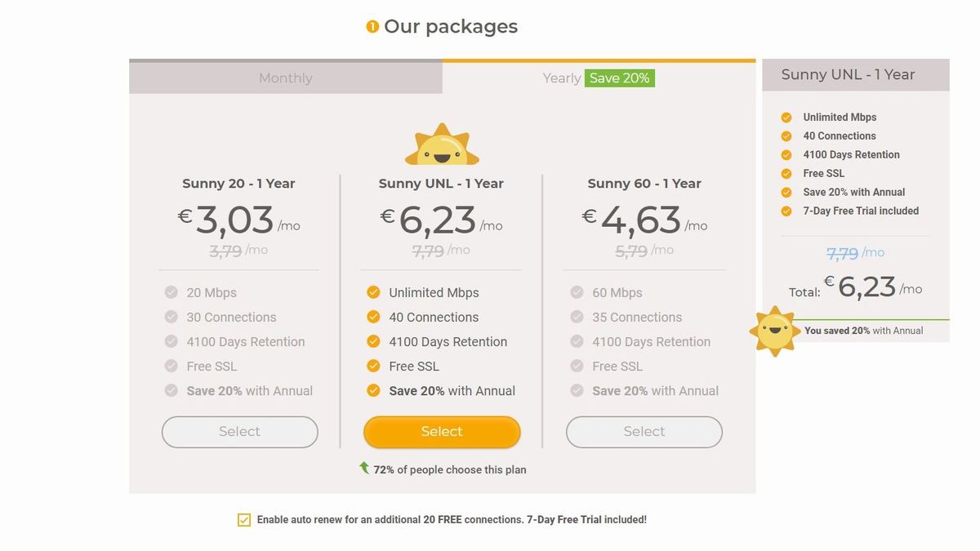Click the orange check beside 7-Day Free Trial included
This screenshot has height=551, width=980.
click(x=786, y=211)
